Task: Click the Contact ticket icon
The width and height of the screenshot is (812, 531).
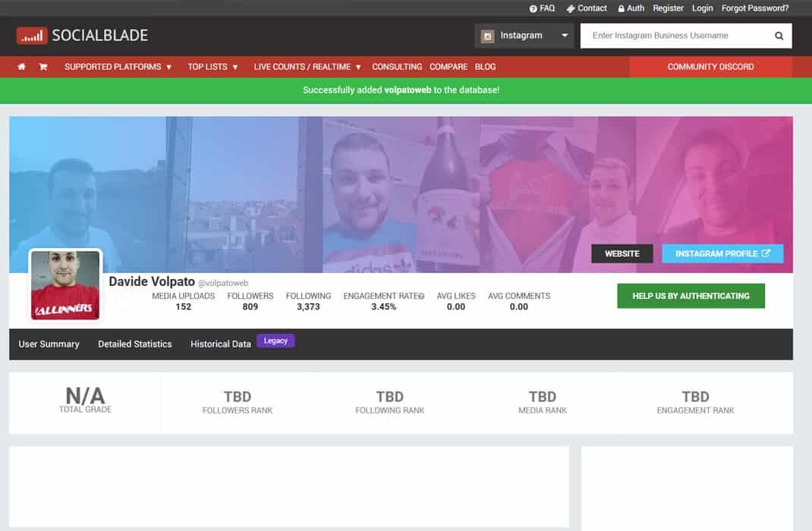Action: tap(571, 9)
